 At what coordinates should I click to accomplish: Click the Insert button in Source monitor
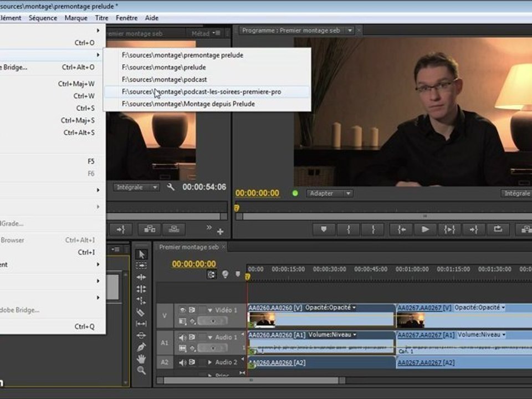tap(150, 229)
